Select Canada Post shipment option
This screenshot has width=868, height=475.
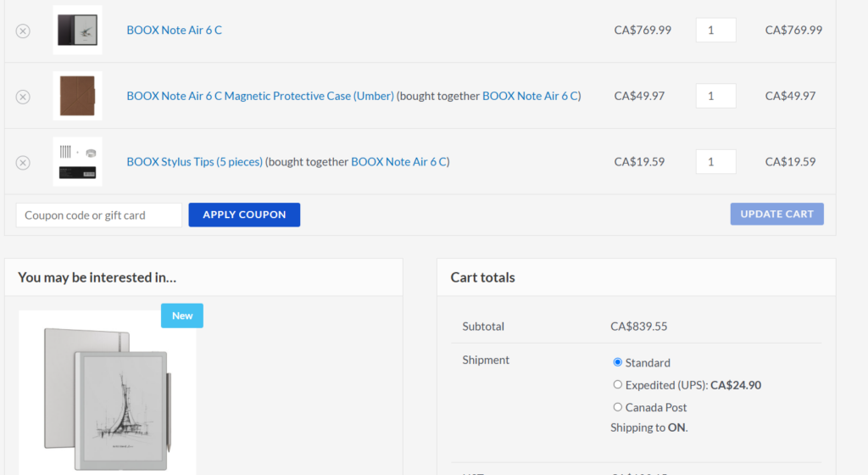(617, 407)
